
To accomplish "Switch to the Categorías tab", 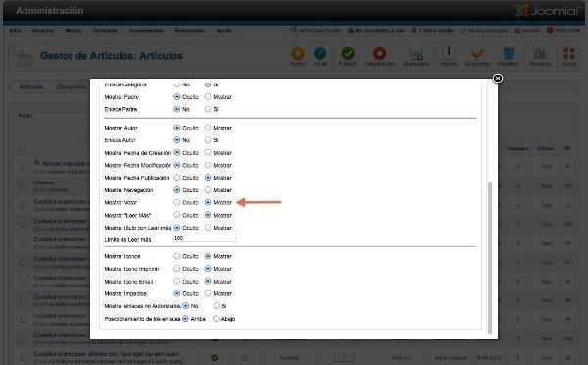I will click(x=71, y=86).
